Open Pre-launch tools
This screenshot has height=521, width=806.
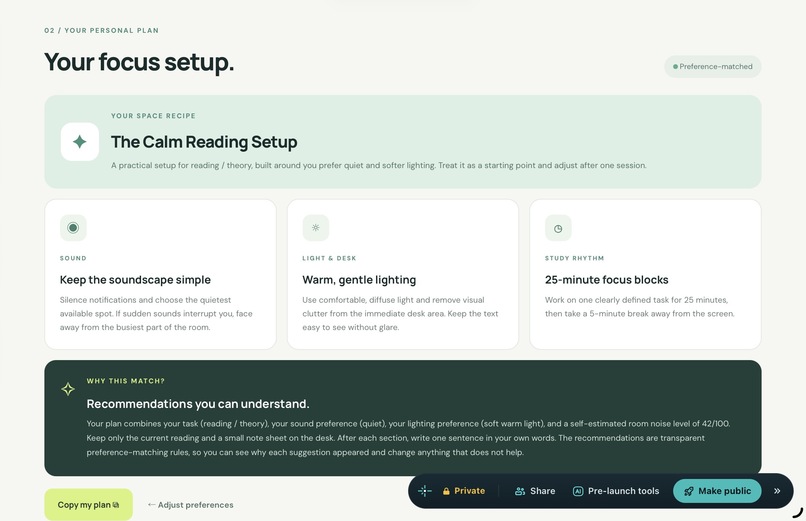[x=616, y=491]
